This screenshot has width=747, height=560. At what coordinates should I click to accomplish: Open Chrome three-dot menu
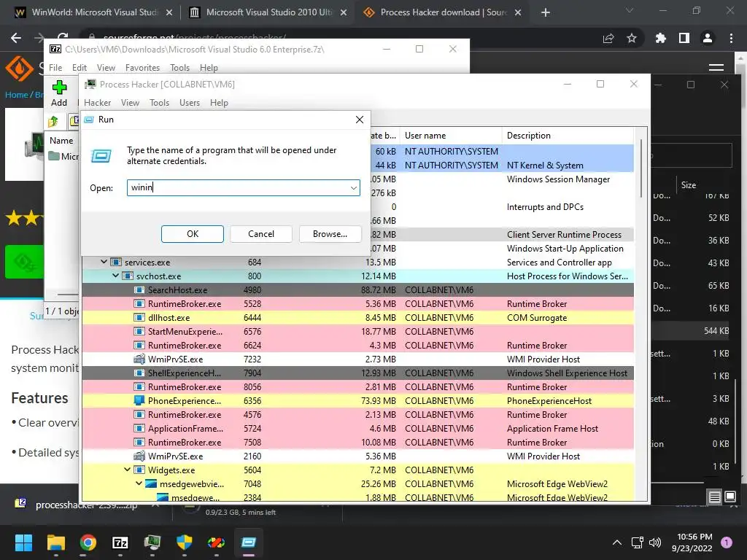tap(731, 38)
